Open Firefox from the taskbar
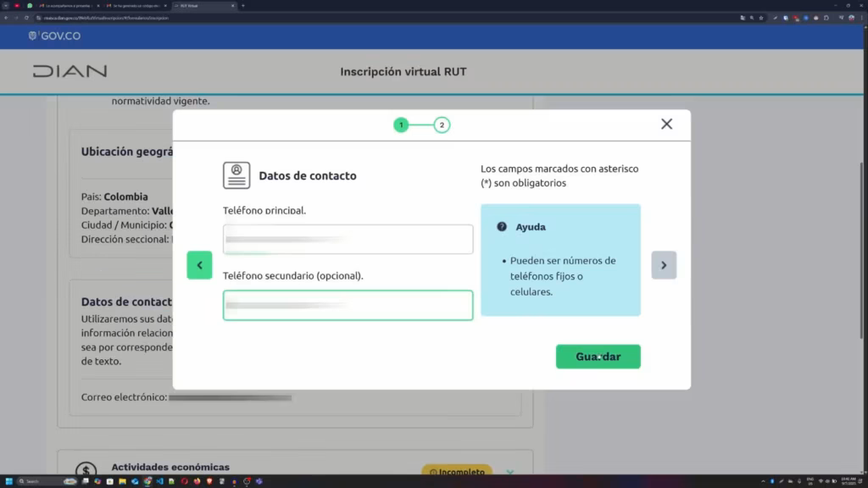Screen dimensions: 868x488 [x=197, y=481]
